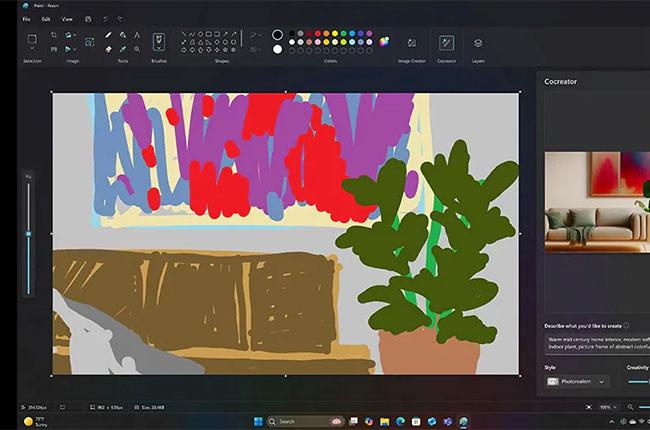Screen dimensions: 650x430
Task: Select the Magnifier tool
Action: (x=137, y=49)
